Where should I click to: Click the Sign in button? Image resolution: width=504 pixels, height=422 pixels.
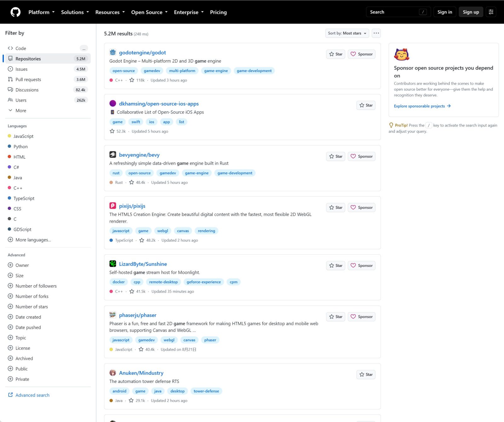(445, 12)
